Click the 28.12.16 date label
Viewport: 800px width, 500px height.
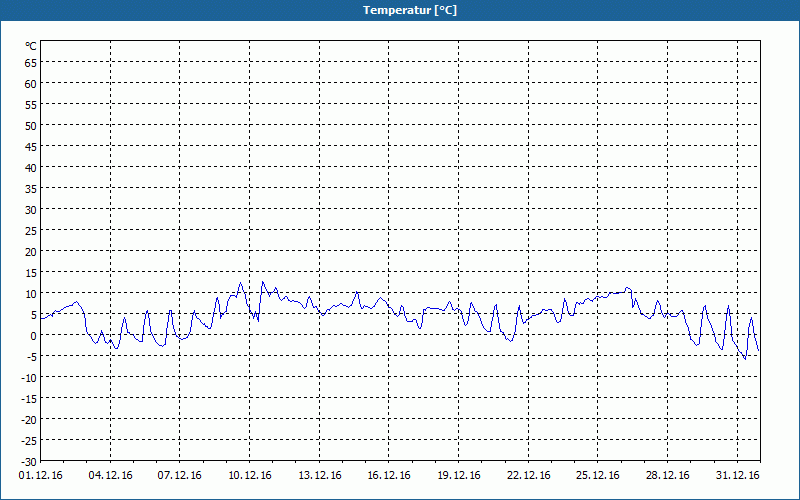[x=667, y=475]
